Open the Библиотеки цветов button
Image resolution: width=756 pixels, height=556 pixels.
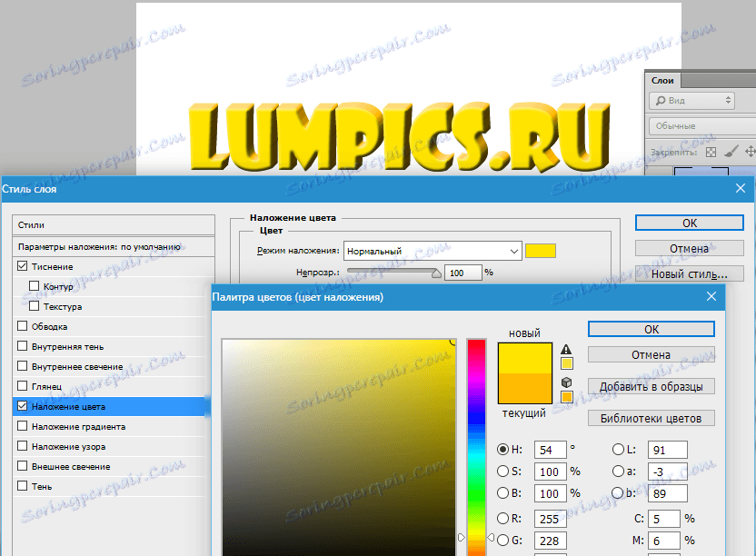coord(651,419)
